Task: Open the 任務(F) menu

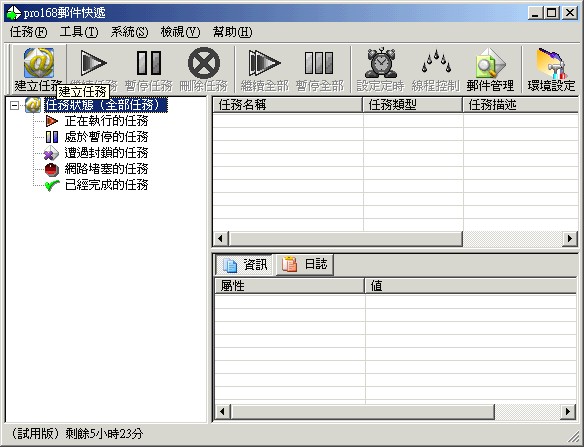Action: click(28, 32)
